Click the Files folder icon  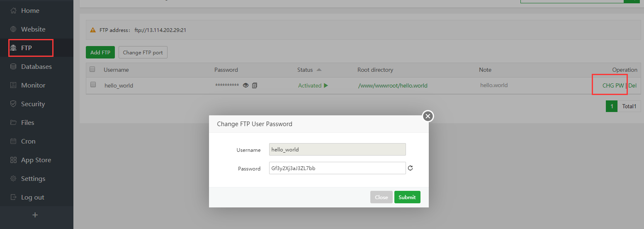(x=13, y=123)
